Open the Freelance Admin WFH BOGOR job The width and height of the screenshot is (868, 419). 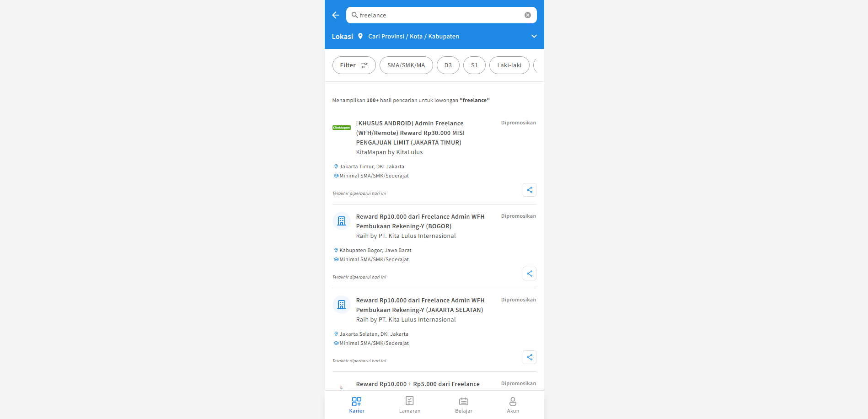[420, 221]
